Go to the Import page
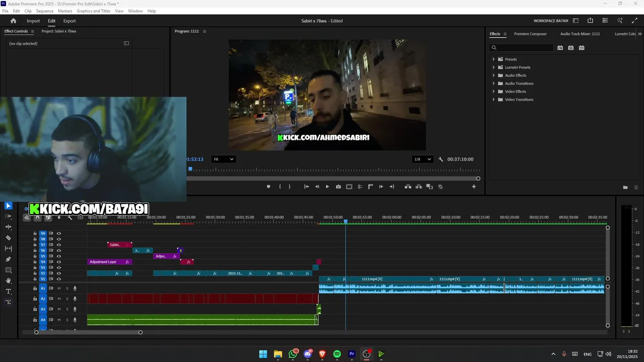644x362 pixels. coord(33,21)
